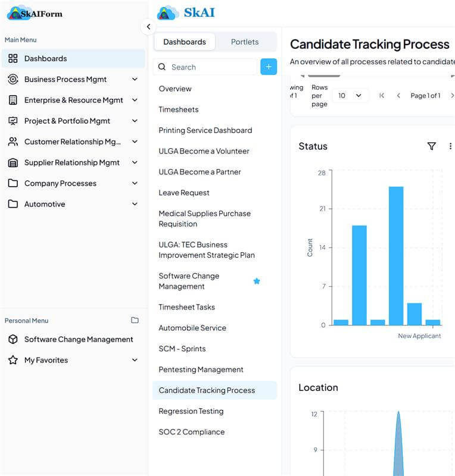Open ULGA Become a Partner dashboard
Screen dimensions: 455x476
[x=200, y=172]
